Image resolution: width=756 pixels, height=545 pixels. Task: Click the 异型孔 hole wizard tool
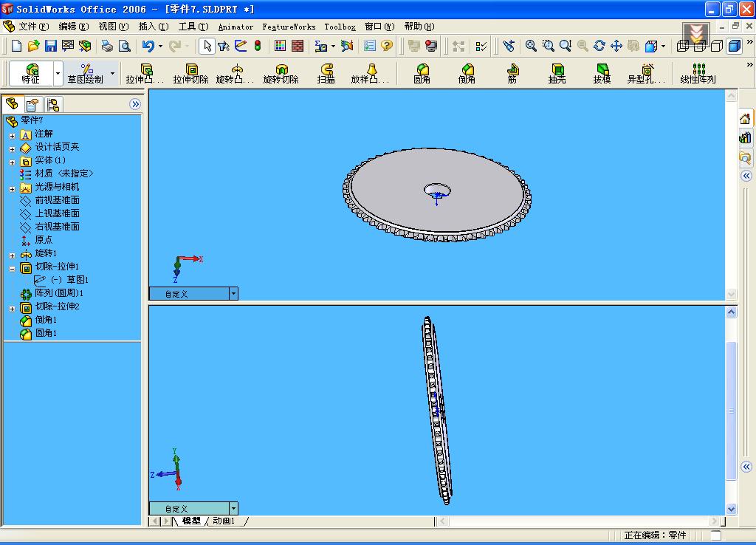click(x=646, y=73)
